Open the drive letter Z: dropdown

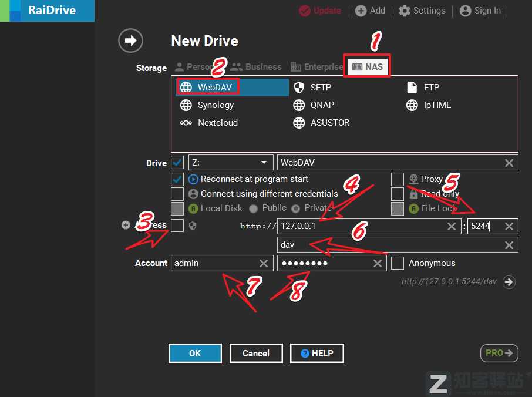(263, 163)
